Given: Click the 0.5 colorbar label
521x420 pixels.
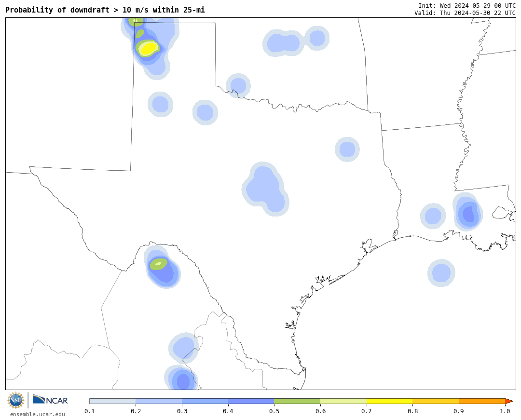Looking at the screenshot, I should pos(274,411).
